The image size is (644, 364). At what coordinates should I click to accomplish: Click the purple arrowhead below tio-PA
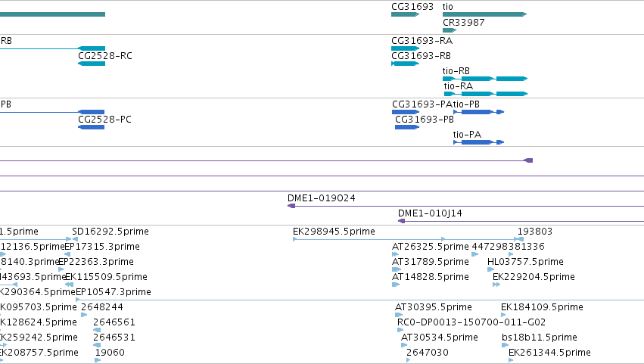528,160
